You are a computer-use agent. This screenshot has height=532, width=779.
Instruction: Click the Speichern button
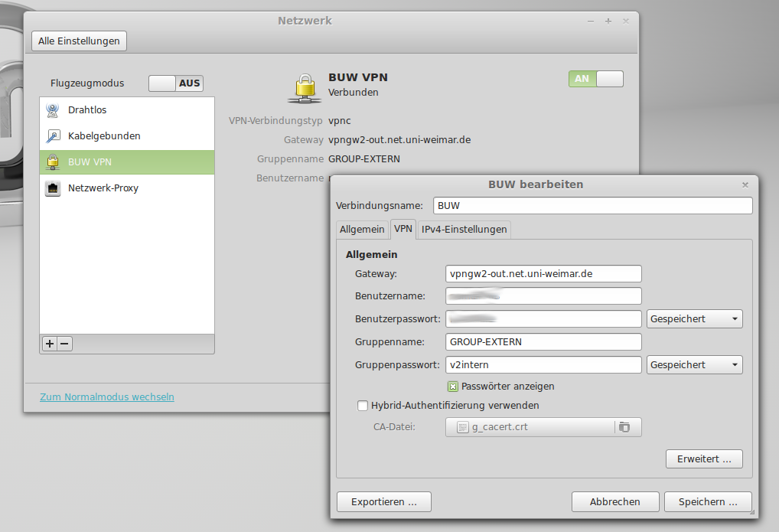[x=708, y=502]
